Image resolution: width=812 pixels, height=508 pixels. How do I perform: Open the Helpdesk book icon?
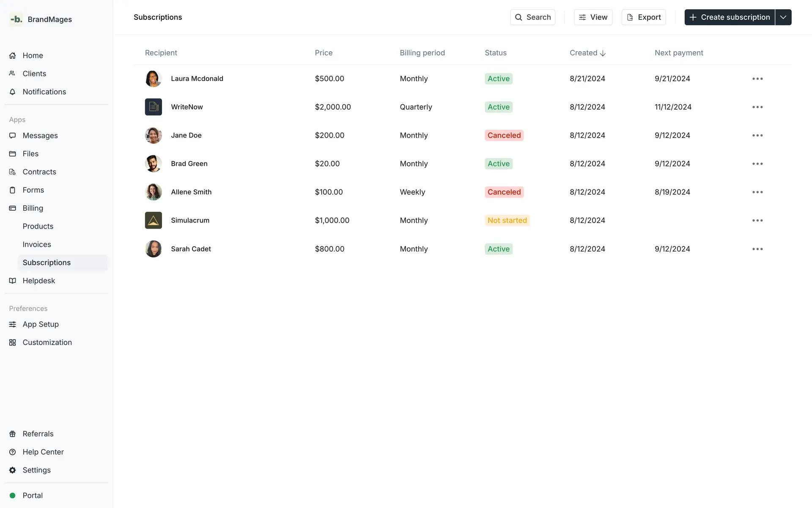coord(12,280)
